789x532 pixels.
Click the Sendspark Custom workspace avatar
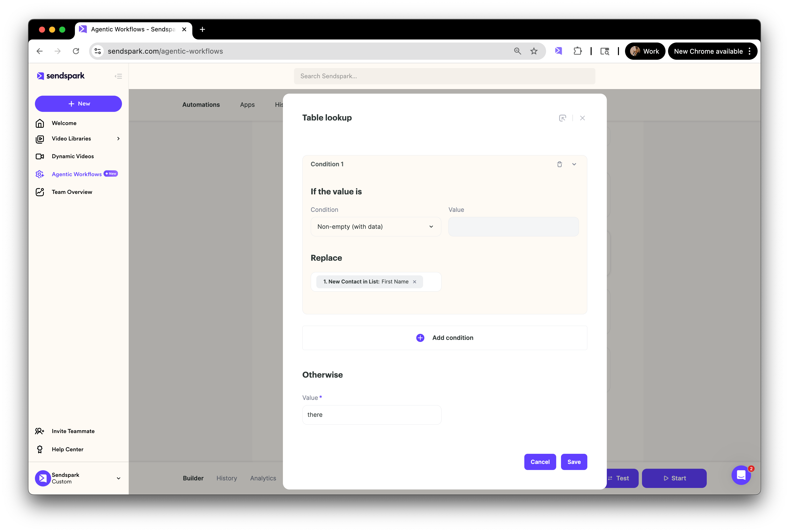[43, 478]
